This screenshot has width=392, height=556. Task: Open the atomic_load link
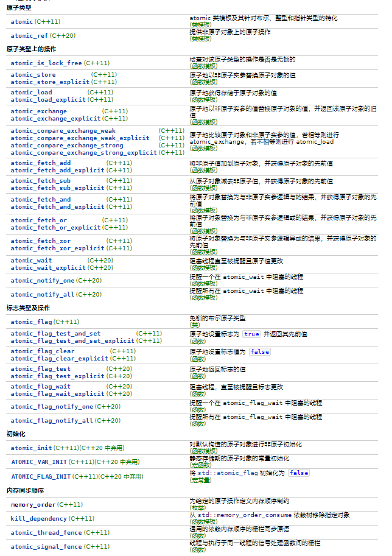coord(31,93)
